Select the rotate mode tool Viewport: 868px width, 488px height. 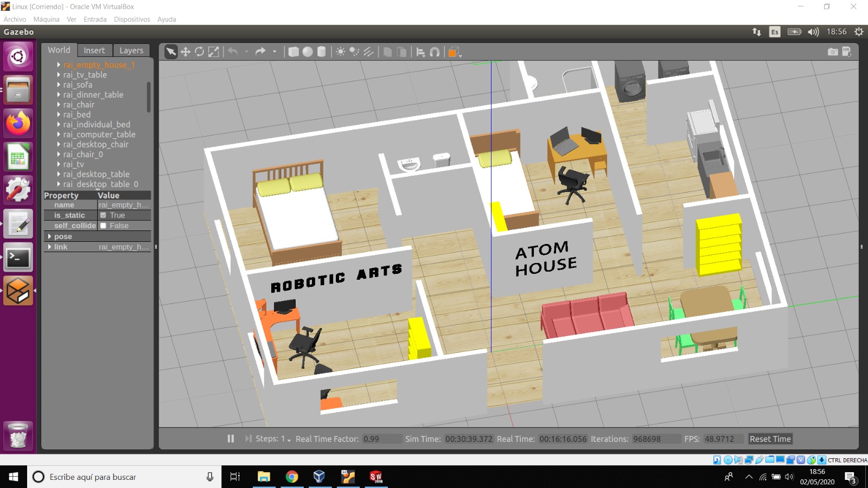(x=200, y=52)
